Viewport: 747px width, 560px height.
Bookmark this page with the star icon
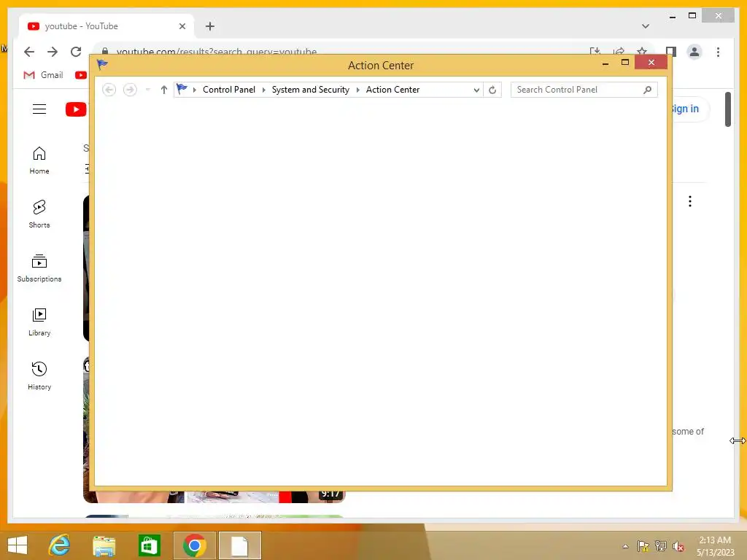click(642, 52)
